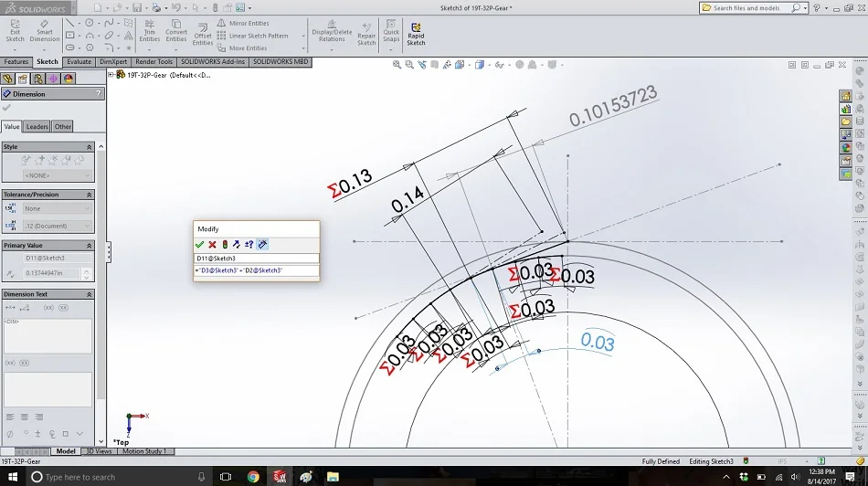
Task: Open the Linear Sketch Pattern dropdown arrow
Action: pos(302,36)
